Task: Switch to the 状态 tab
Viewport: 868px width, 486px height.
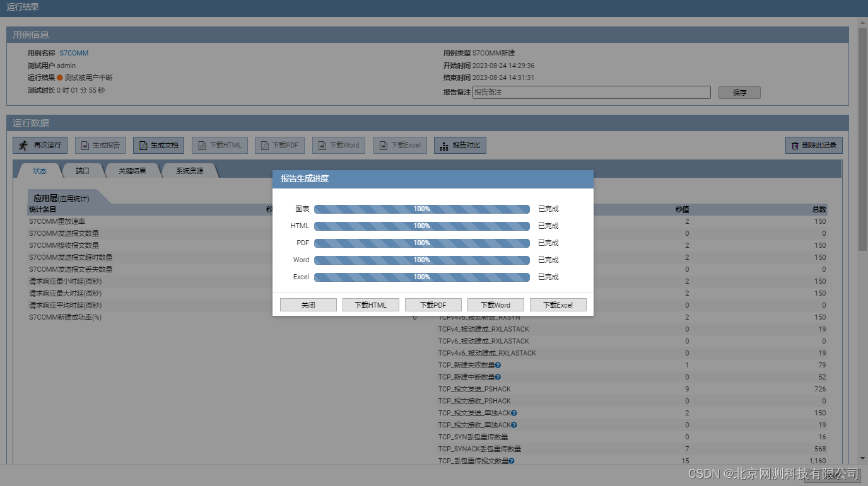Action: [40, 170]
